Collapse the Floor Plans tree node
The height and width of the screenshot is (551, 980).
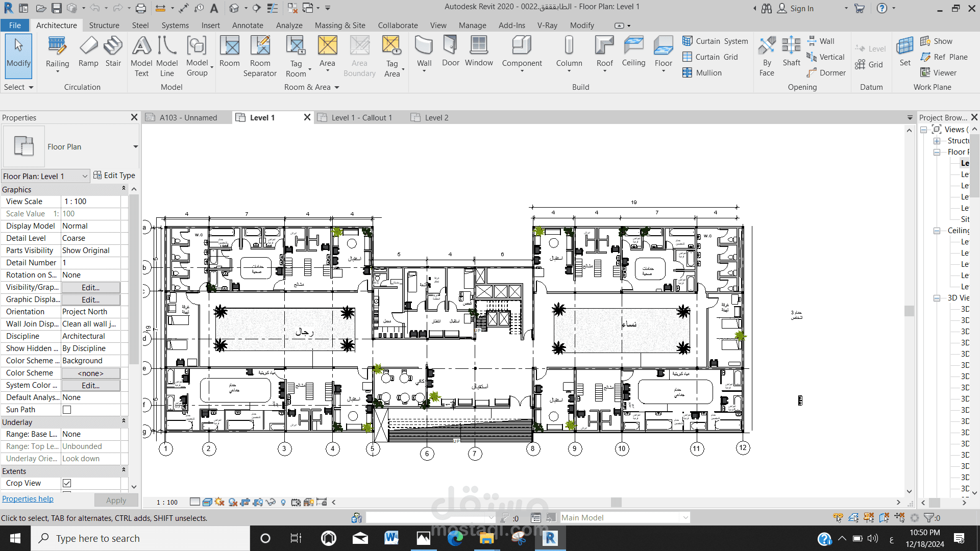pyautogui.click(x=937, y=152)
